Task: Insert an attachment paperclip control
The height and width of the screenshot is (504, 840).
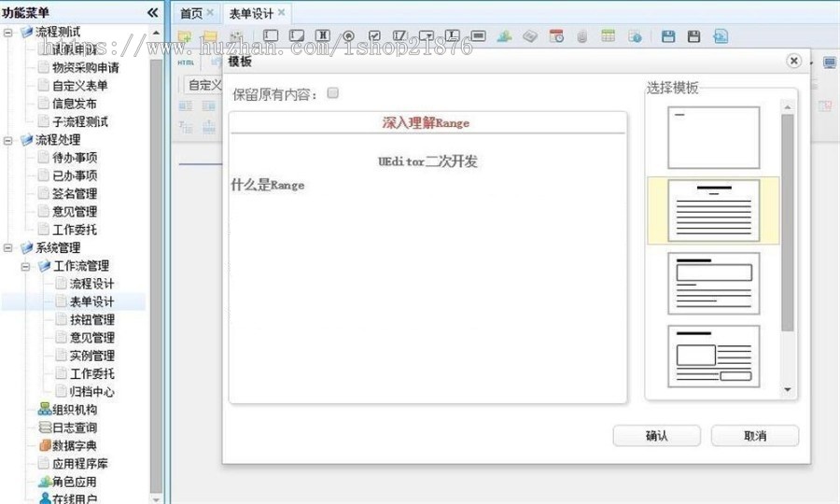Action: (582, 35)
